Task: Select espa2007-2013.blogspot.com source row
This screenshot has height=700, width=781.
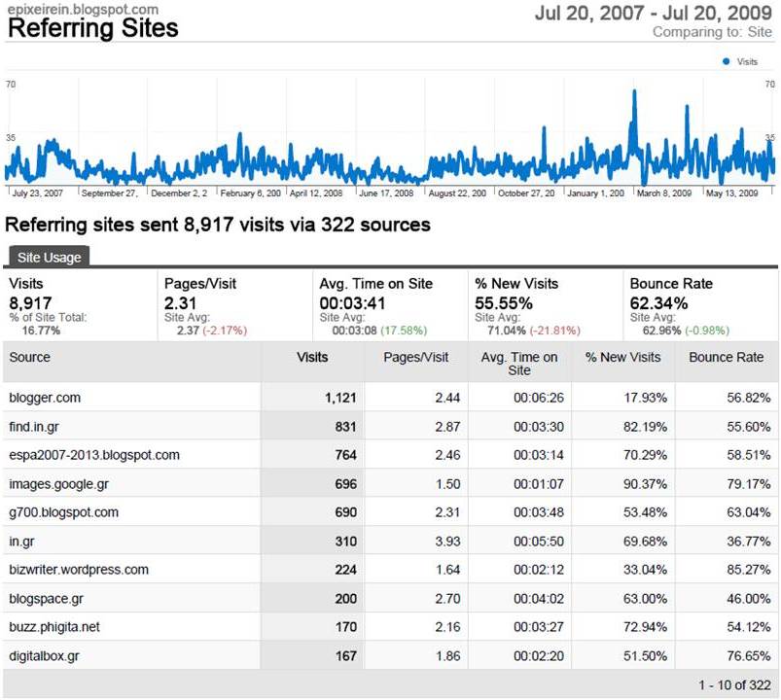Action: tap(94, 455)
